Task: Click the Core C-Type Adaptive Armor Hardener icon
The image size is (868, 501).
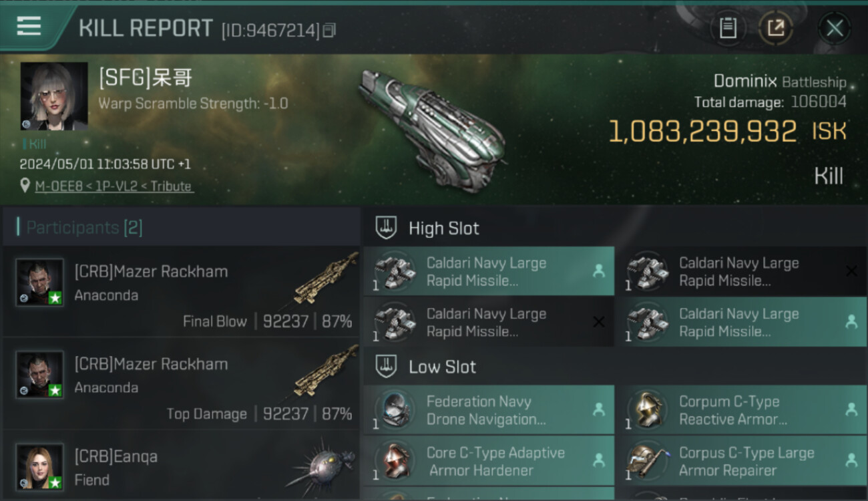Action: point(395,461)
